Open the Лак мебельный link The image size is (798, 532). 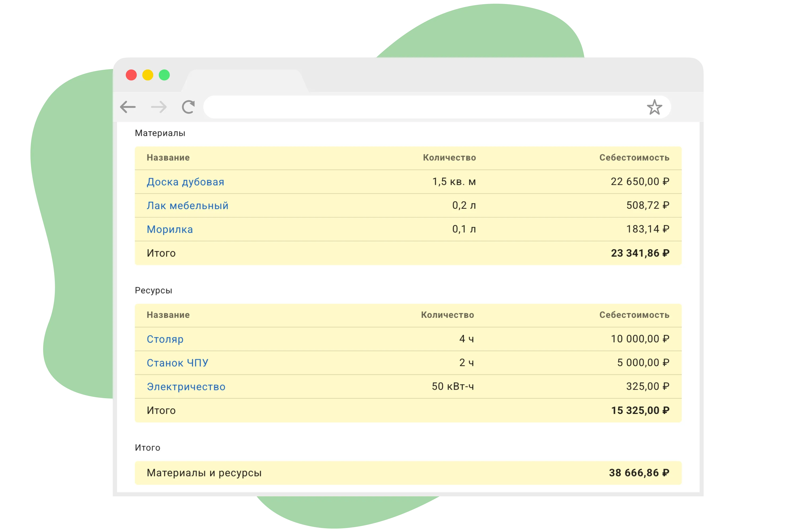[x=187, y=206]
